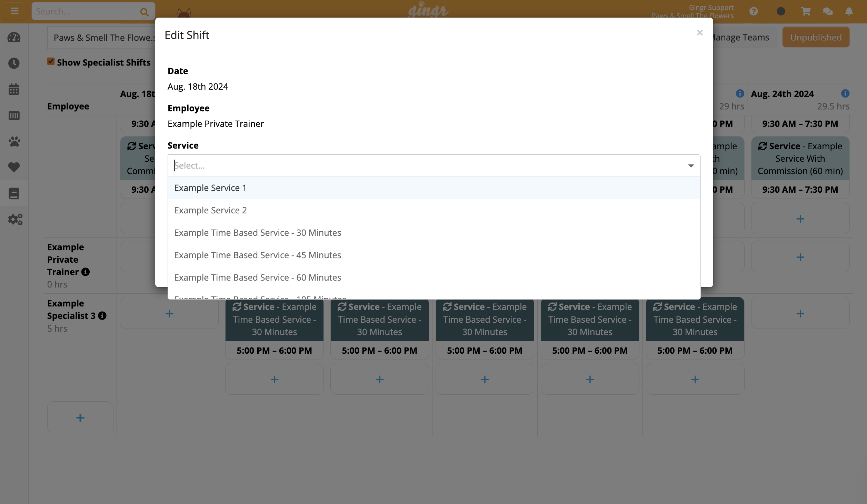Click Example Private Trainer in employee list
The image size is (867, 504).
pyautogui.click(x=66, y=260)
